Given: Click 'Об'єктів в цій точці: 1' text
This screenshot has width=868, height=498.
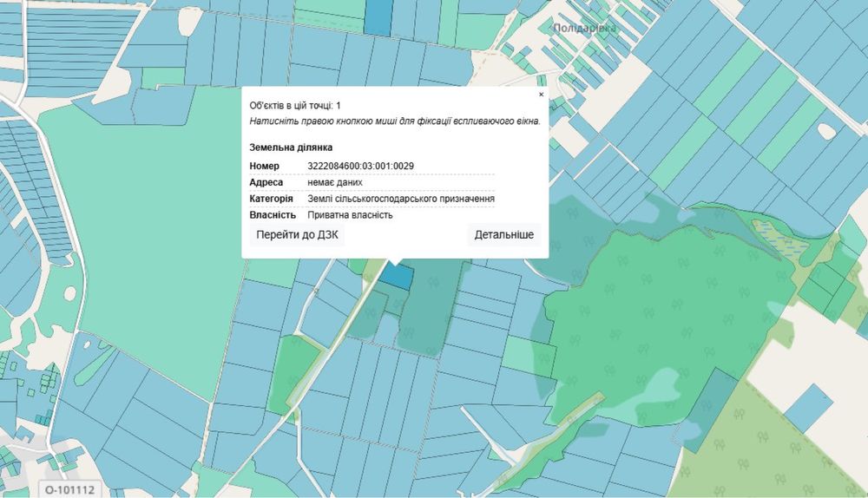Looking at the screenshot, I should (295, 106).
